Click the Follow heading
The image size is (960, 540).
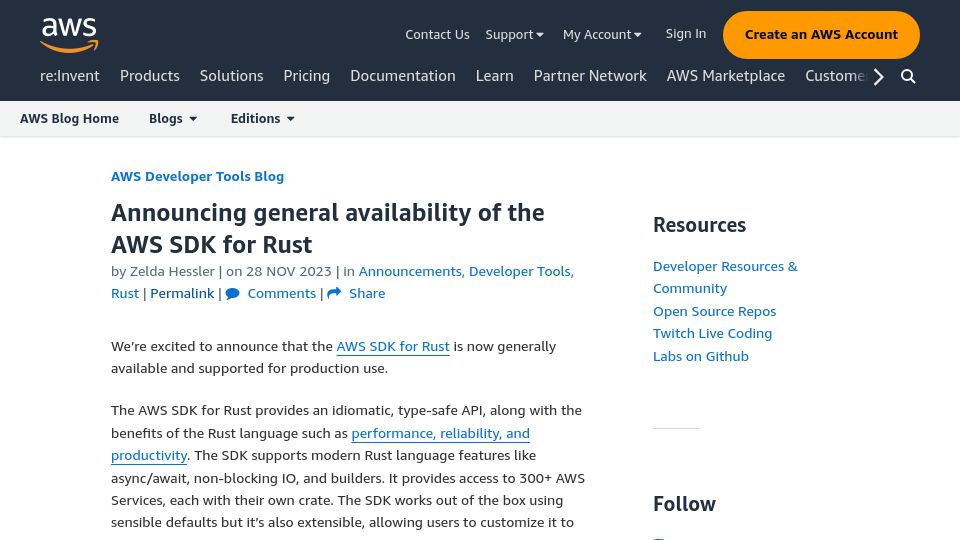coord(684,504)
